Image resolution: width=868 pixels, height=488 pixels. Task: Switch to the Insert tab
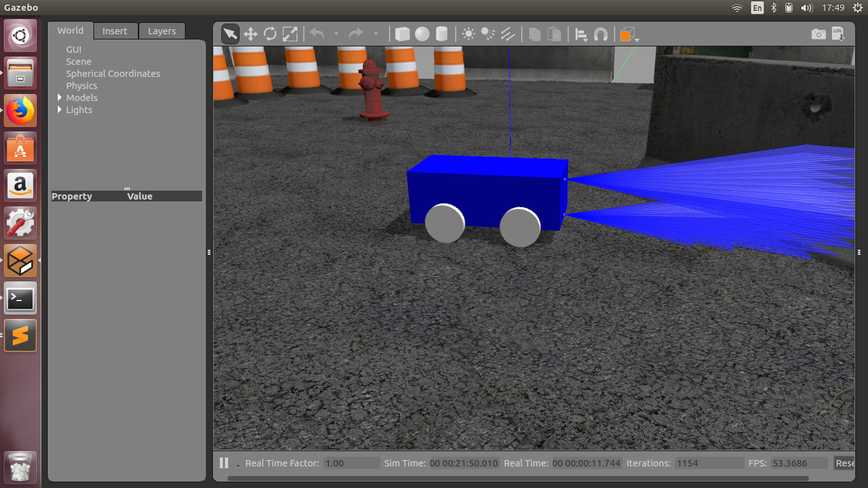[115, 30]
